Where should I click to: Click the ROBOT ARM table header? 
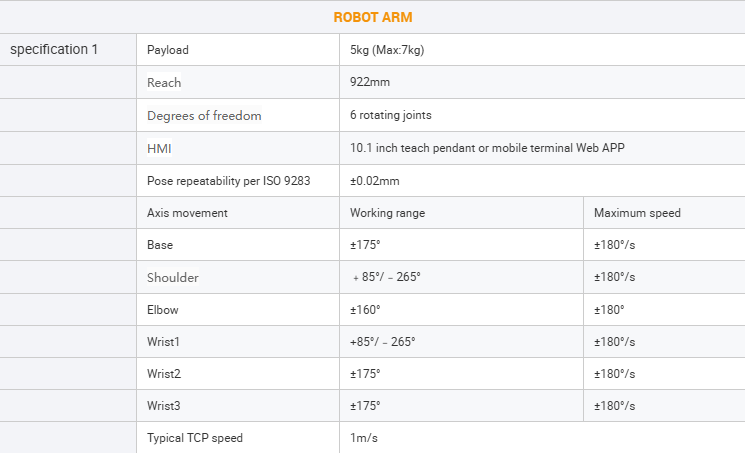click(372, 17)
